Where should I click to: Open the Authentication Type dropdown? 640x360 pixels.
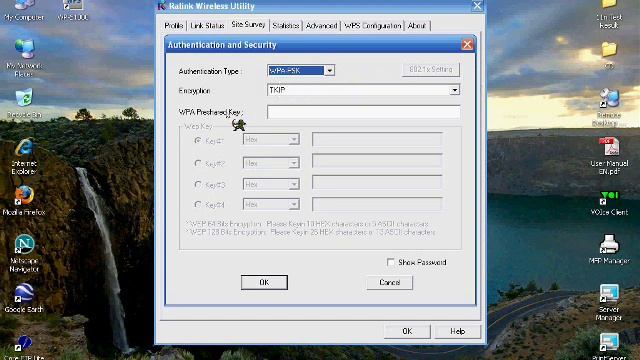click(329, 71)
